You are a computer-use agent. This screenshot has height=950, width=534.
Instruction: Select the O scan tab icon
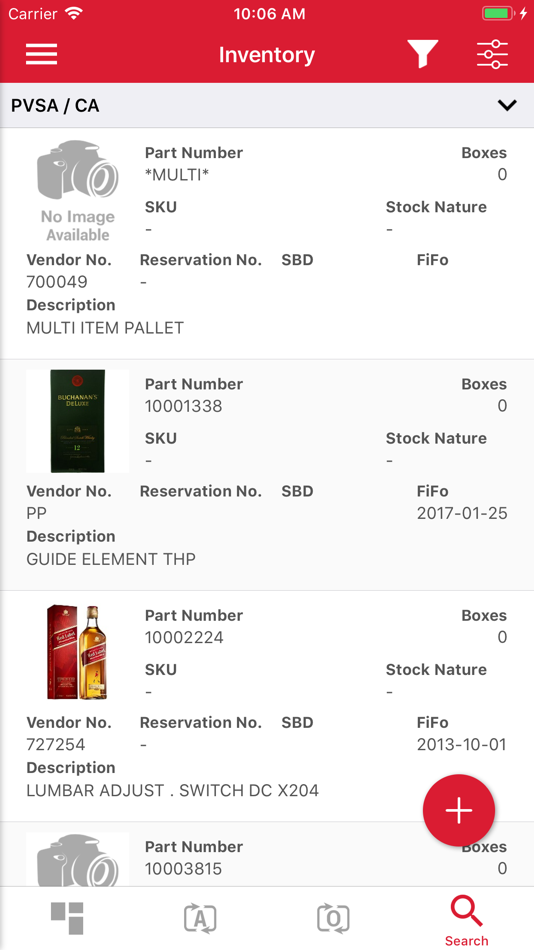coord(333,918)
